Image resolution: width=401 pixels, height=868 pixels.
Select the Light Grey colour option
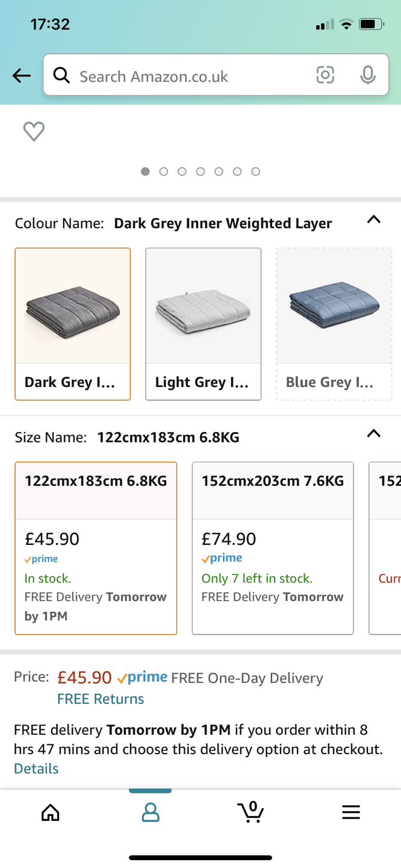coord(204,324)
